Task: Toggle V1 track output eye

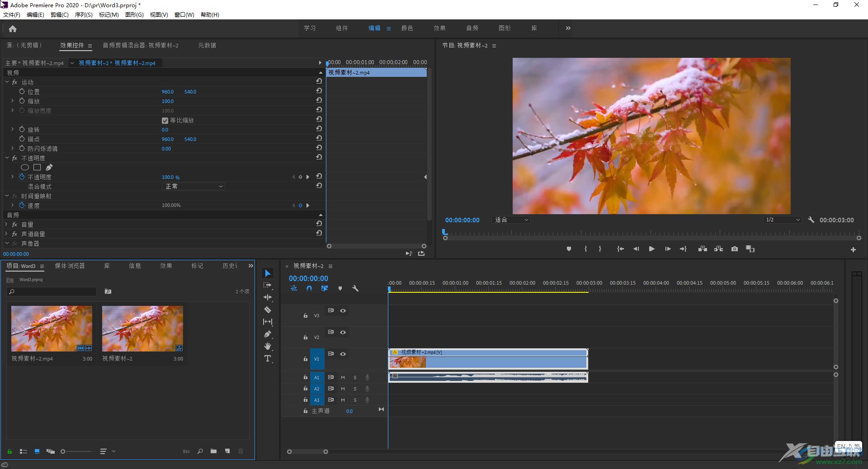Action: pos(343,354)
